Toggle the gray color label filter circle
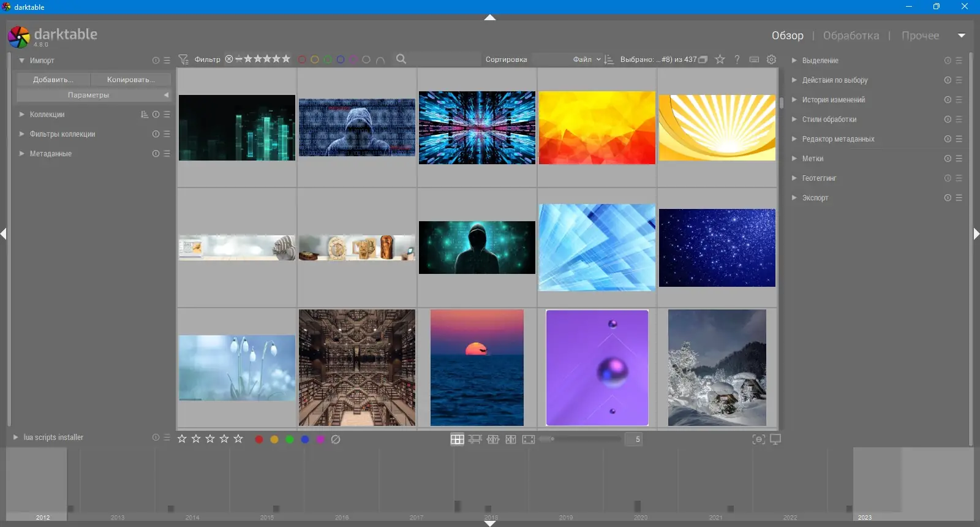This screenshot has width=980, height=527. 366,59
